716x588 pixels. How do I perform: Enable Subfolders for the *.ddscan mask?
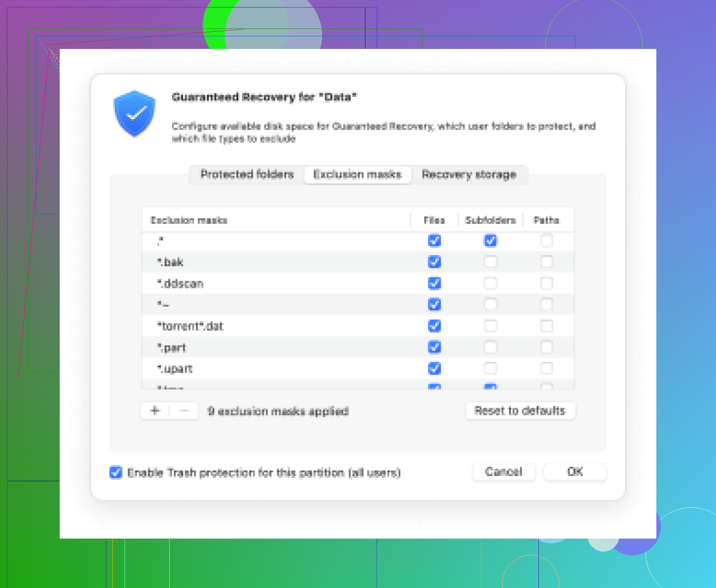[x=490, y=284]
